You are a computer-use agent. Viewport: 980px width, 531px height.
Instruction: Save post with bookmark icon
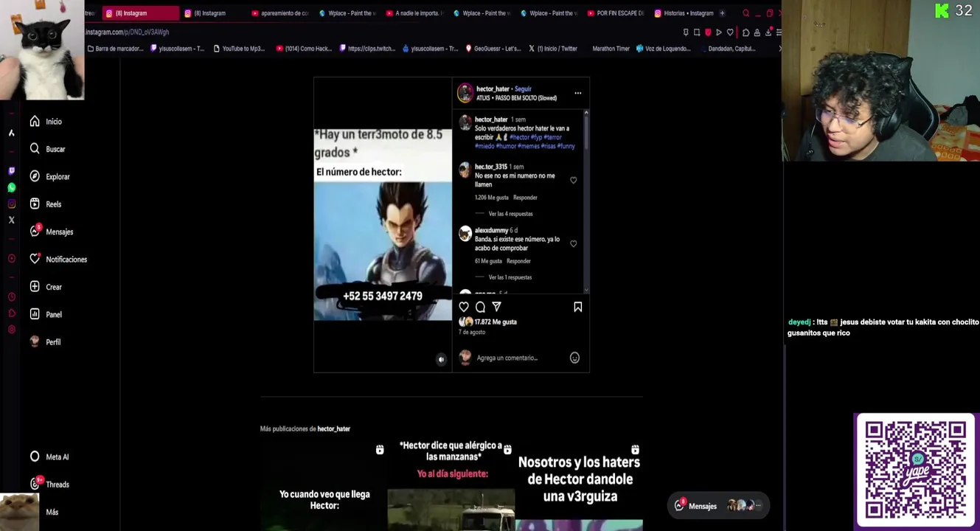(x=577, y=307)
